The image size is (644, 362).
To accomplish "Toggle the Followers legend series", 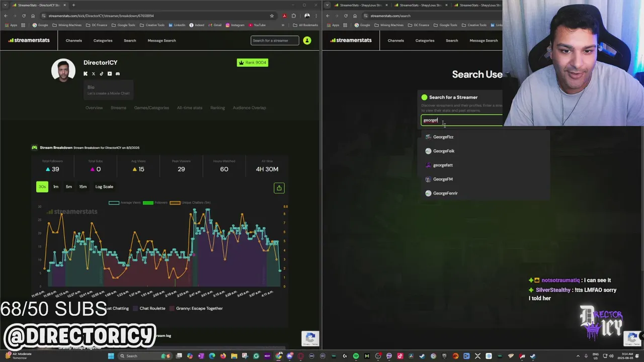I will coord(155,203).
